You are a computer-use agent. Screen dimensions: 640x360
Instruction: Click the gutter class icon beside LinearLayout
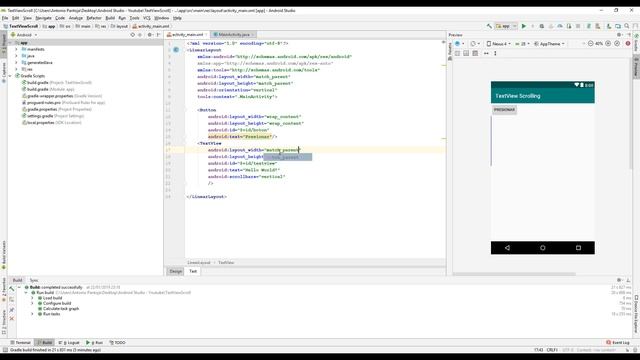tap(176, 50)
